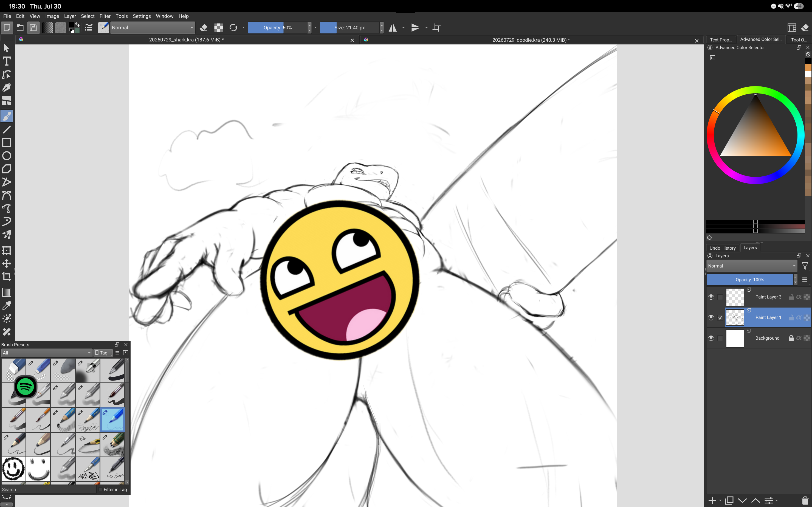The height and width of the screenshot is (507, 812).
Task: Select the Dynamic Brush tool
Action: (7, 221)
